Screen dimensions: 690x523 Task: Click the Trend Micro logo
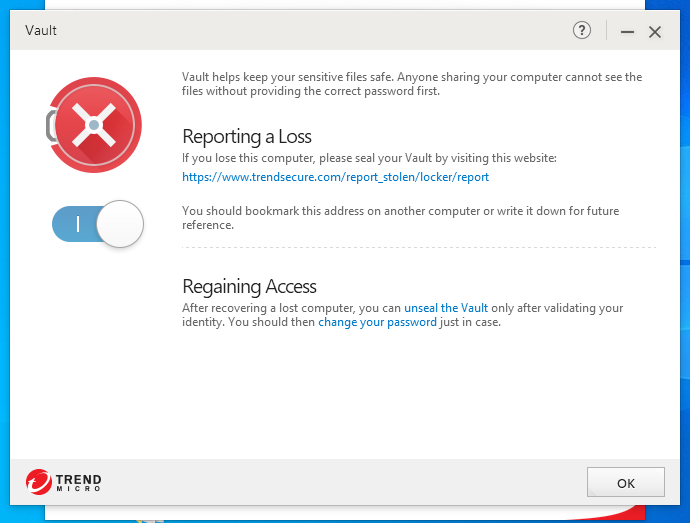[63, 482]
